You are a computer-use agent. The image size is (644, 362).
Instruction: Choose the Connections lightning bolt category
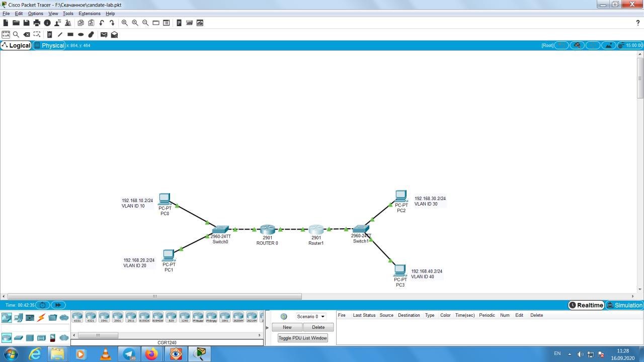coord(41,318)
